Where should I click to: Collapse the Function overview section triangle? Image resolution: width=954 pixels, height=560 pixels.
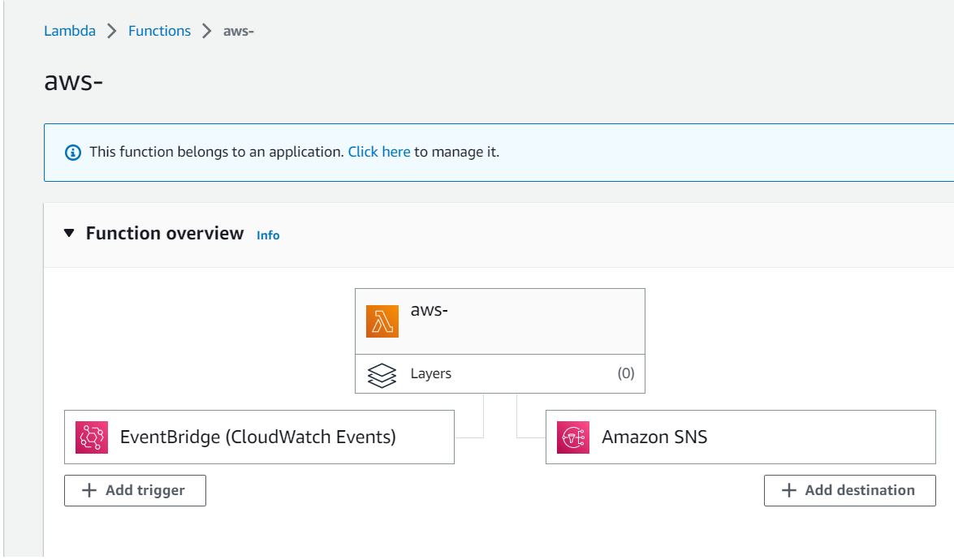coord(69,233)
